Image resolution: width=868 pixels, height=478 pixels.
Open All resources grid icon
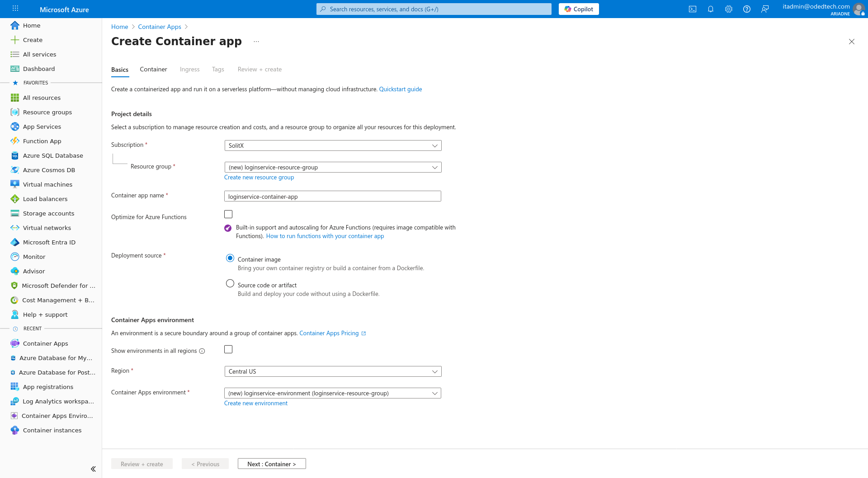point(15,98)
